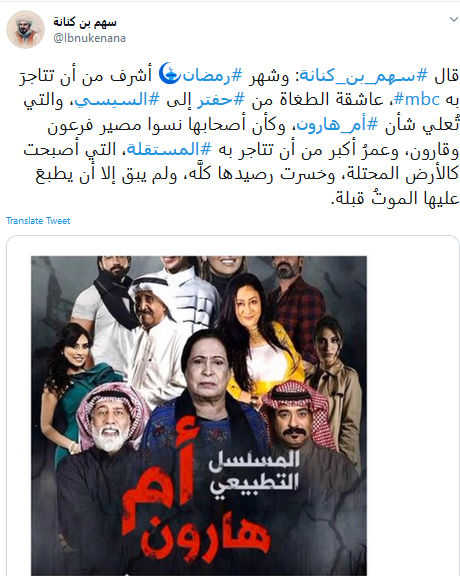Click the crescent moon Ramadan emoji
The width and height of the screenshot is (460, 576).
(x=170, y=73)
